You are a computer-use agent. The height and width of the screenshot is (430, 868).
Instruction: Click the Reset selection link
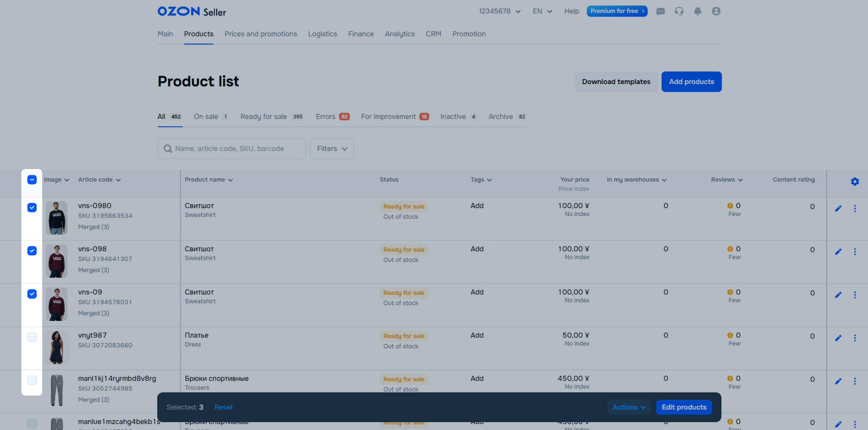coord(223,407)
